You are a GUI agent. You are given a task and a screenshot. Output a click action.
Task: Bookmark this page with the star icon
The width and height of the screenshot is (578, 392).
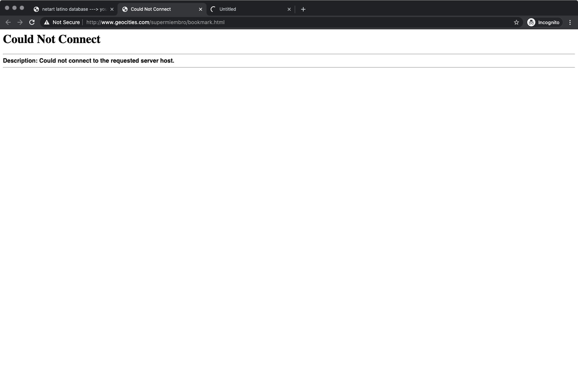pos(516,22)
